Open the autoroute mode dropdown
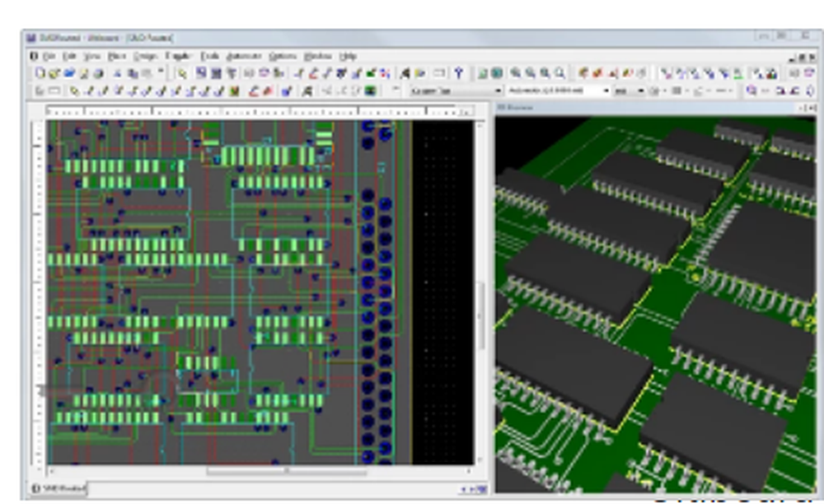 pos(558,91)
